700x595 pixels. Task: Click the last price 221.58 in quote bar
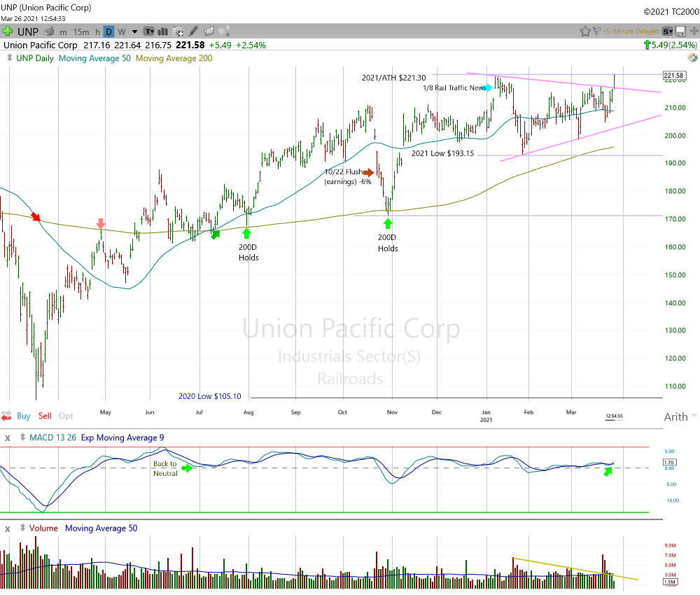pyautogui.click(x=190, y=45)
